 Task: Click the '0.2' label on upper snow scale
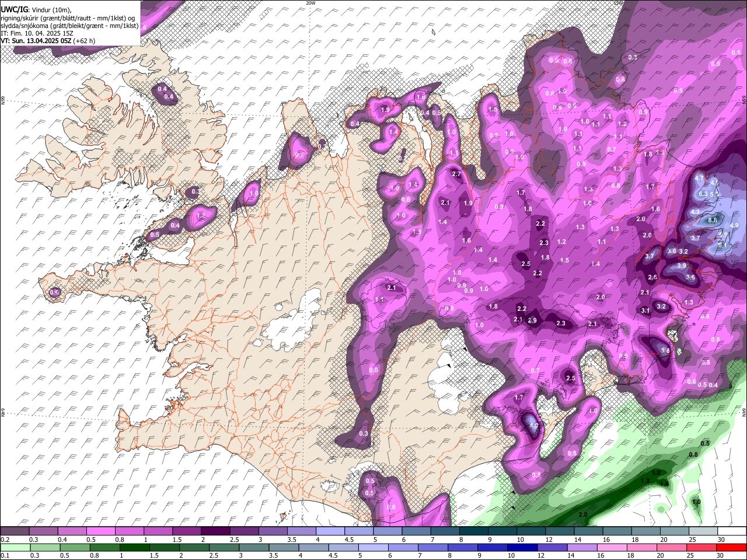tap(6, 540)
